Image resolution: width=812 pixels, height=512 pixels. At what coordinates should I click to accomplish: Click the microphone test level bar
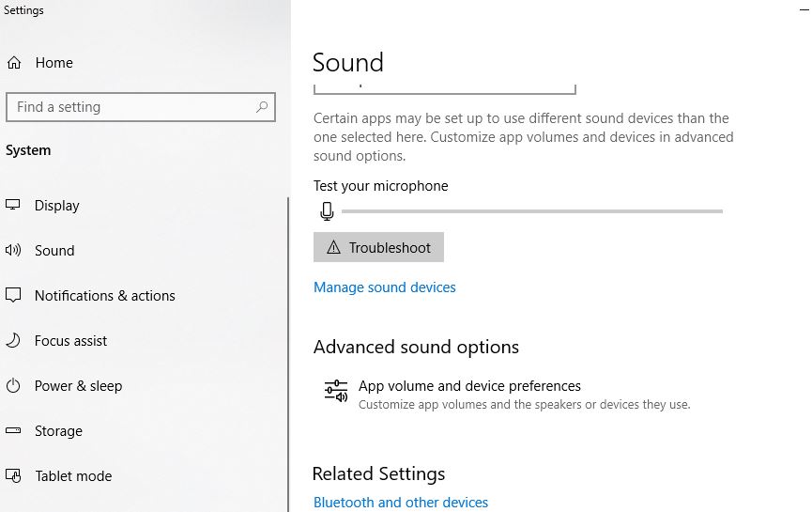click(531, 211)
